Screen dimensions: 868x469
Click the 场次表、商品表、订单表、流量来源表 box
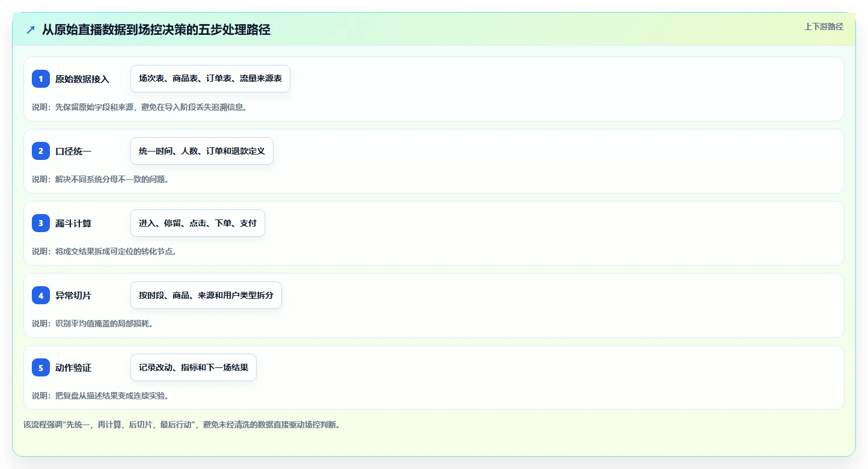[x=210, y=79]
